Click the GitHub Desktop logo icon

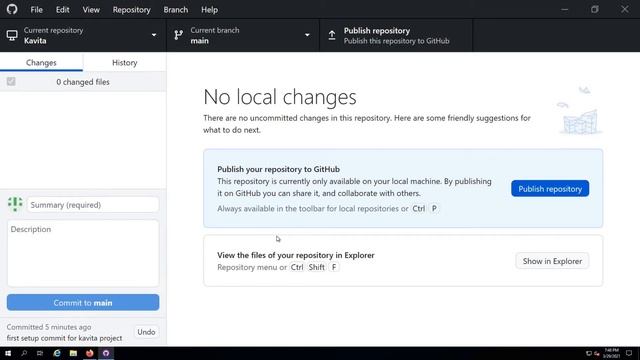12,9
